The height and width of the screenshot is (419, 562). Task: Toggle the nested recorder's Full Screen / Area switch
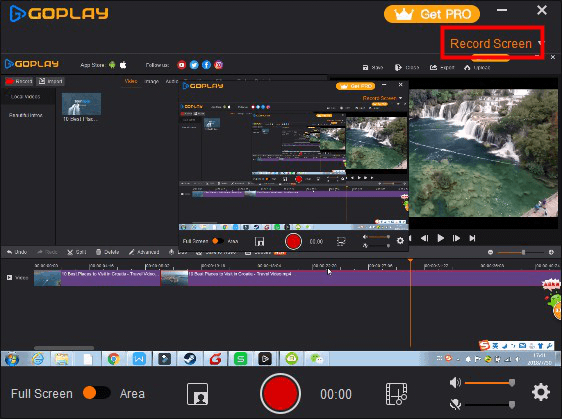[x=218, y=241]
